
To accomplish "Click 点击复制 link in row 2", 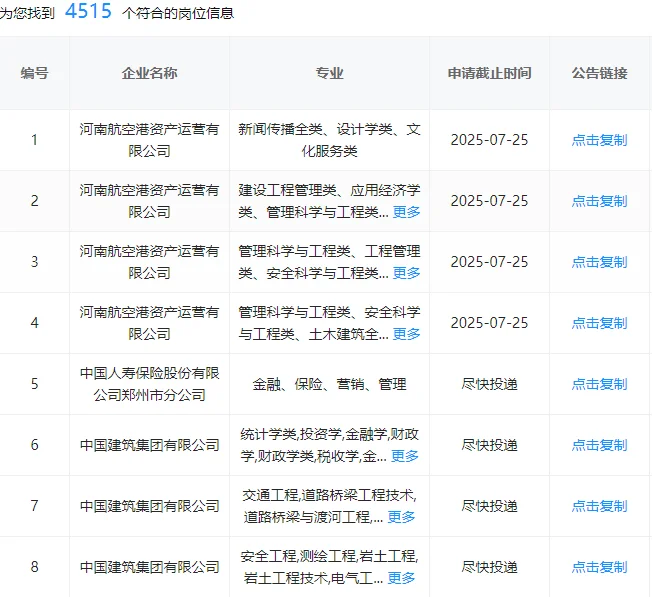I will [599, 201].
